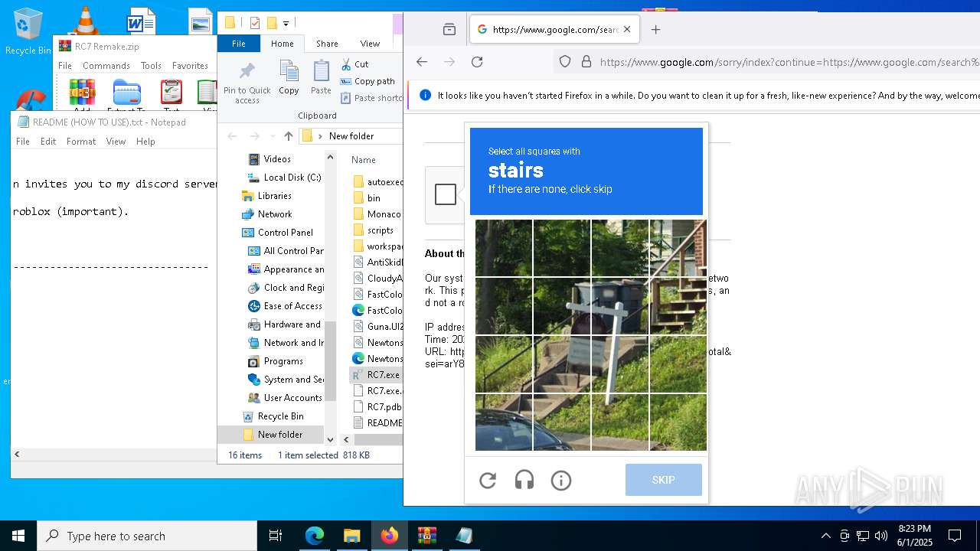Open the blue File tab in Explorer
The height and width of the screenshot is (551, 980).
pos(239,44)
